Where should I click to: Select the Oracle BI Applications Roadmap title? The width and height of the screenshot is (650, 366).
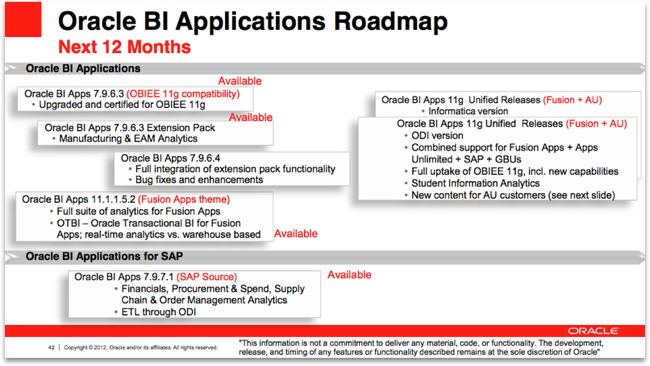click(253, 21)
